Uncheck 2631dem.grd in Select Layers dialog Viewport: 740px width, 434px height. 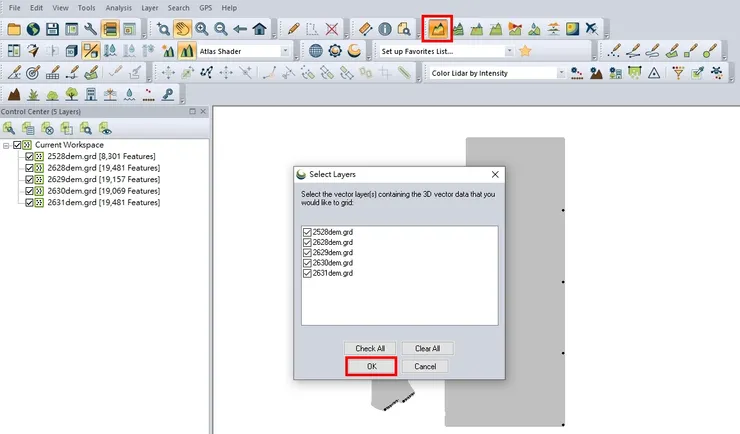307,274
